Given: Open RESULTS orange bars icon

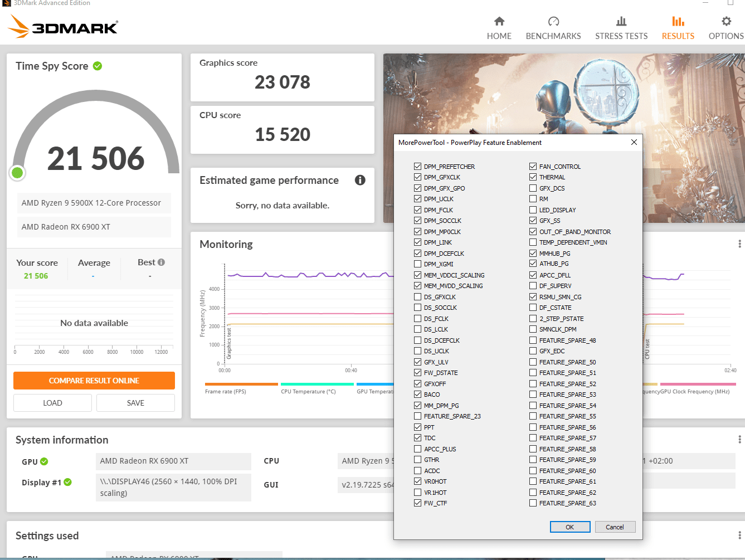Looking at the screenshot, I should [x=678, y=21].
